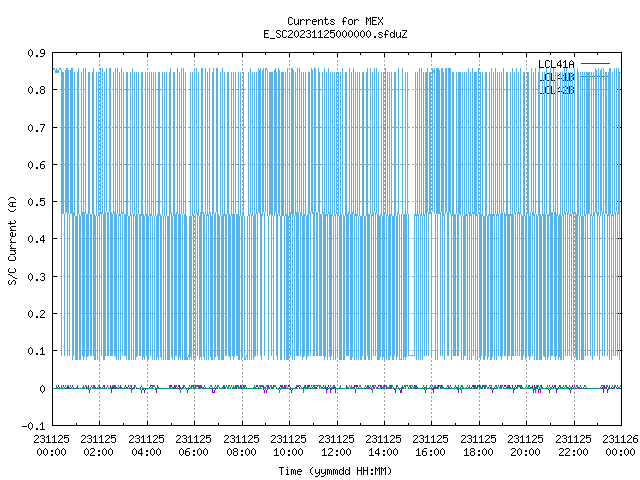Image resolution: width=640 pixels, height=480 pixels.
Task: Click the 231125 18:00 x-axis tick label
Action: click(x=478, y=445)
